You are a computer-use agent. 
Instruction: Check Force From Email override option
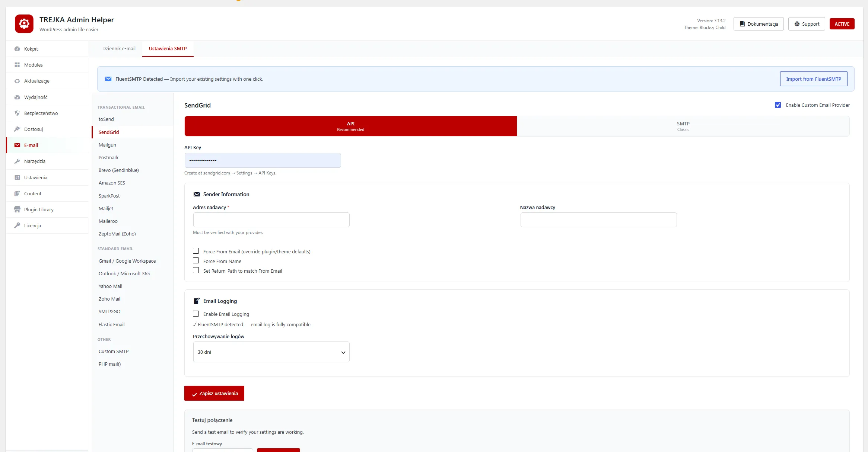point(196,251)
